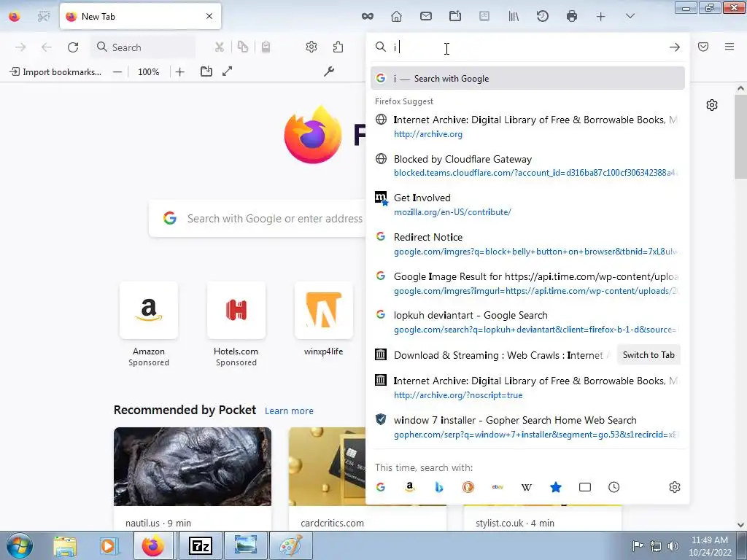
Task: Focus the toolbar Search box
Action: [143, 47]
